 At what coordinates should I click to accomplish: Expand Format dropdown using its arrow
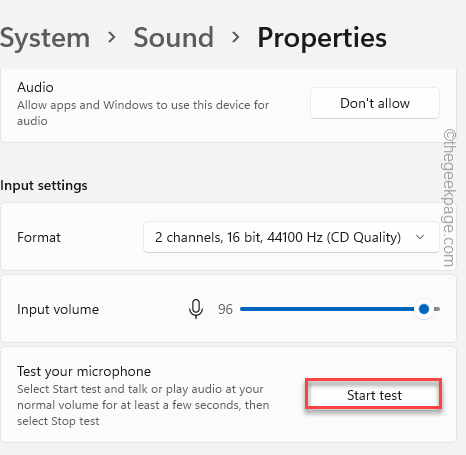tap(420, 237)
